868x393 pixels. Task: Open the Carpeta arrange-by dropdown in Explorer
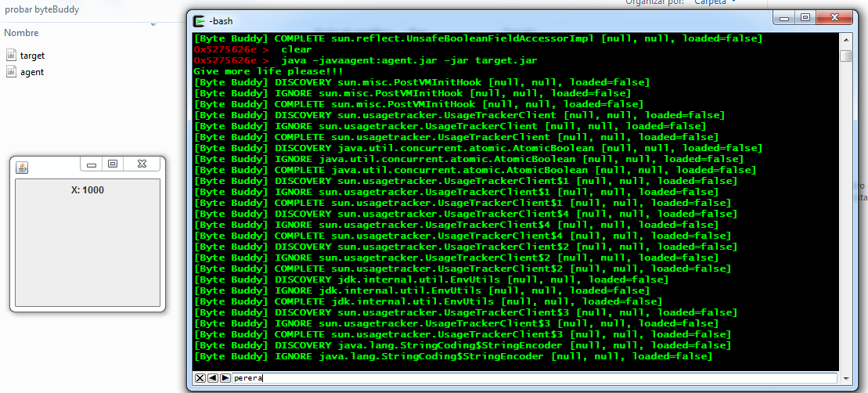pos(715,2)
